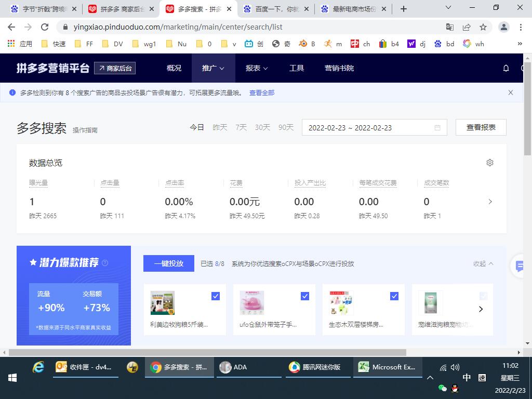This screenshot has height=399, width=532.
Task: Click the share page icon
Action: (467, 27)
